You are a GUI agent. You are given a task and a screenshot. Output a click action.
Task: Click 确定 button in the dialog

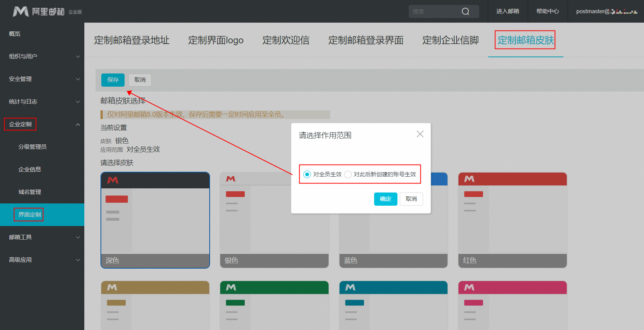tap(385, 199)
